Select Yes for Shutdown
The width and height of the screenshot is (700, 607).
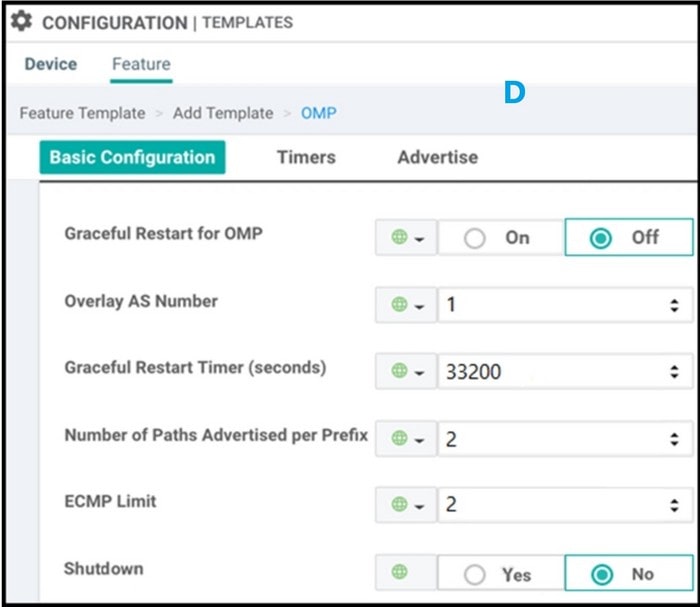pos(475,574)
